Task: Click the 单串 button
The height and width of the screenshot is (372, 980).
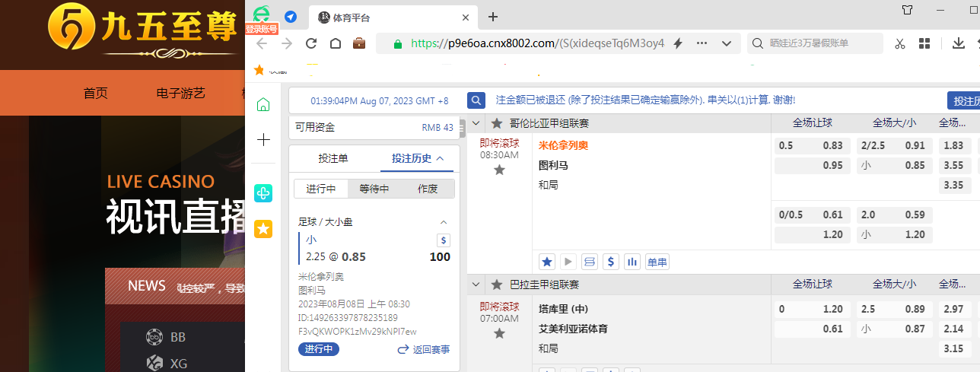Action: tap(657, 262)
